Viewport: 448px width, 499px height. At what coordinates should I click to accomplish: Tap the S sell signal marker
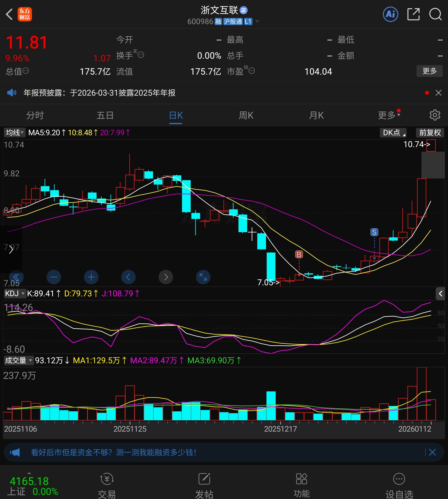click(x=374, y=232)
